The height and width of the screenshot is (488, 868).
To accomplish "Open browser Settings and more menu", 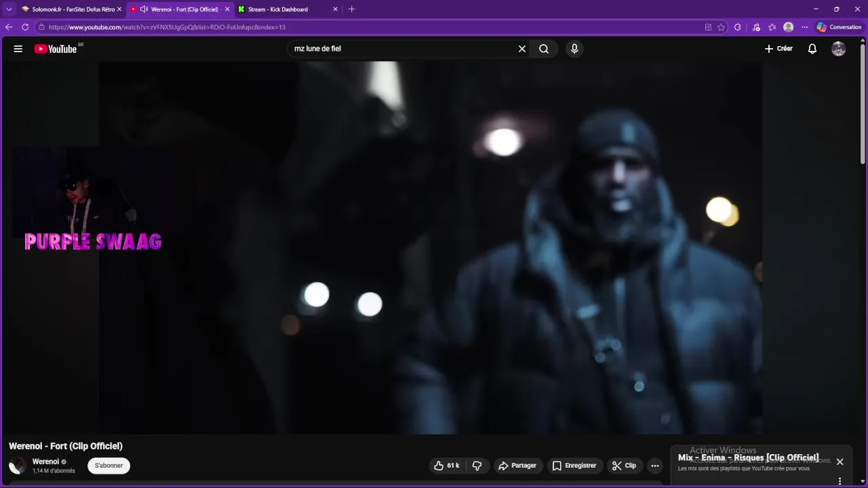I will tap(804, 27).
